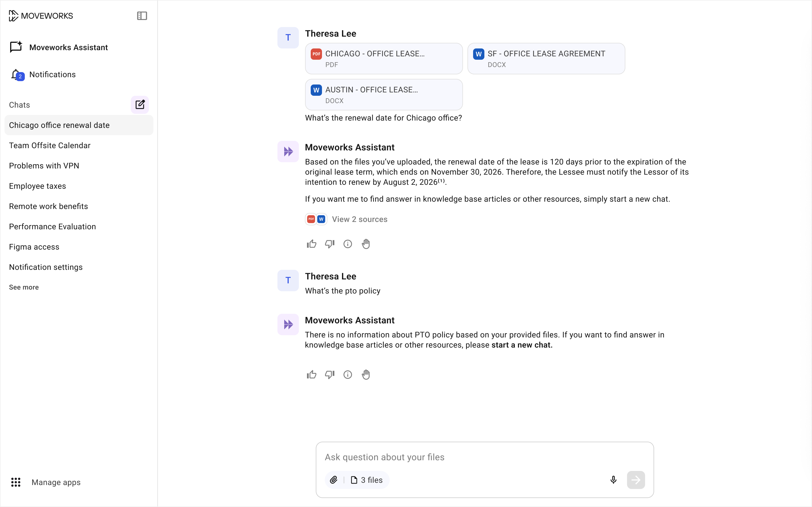Expand View 2 sources
Screen dimensions: 812x507
click(359, 219)
